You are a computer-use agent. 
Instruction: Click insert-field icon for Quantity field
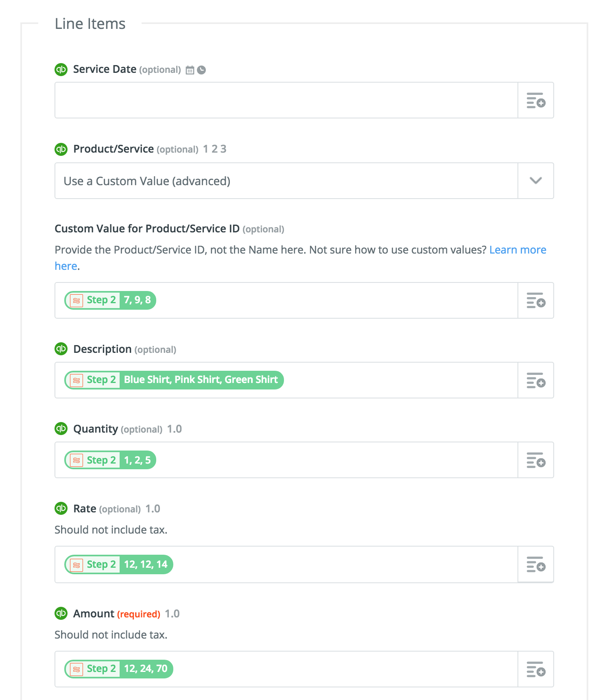tap(535, 460)
